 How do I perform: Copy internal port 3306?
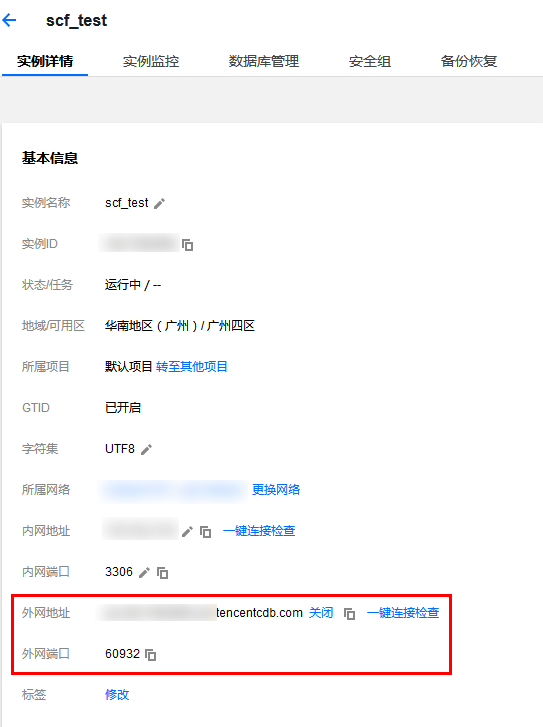(162, 573)
